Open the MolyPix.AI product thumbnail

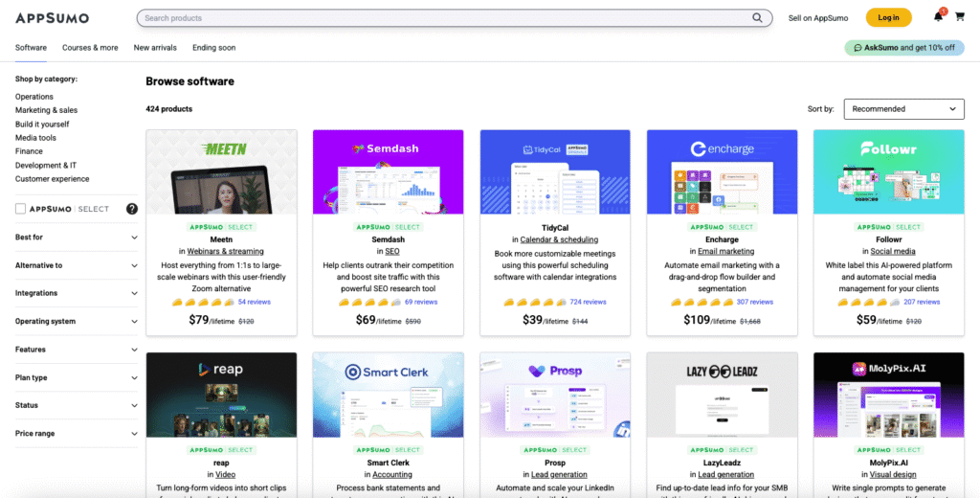tap(889, 395)
